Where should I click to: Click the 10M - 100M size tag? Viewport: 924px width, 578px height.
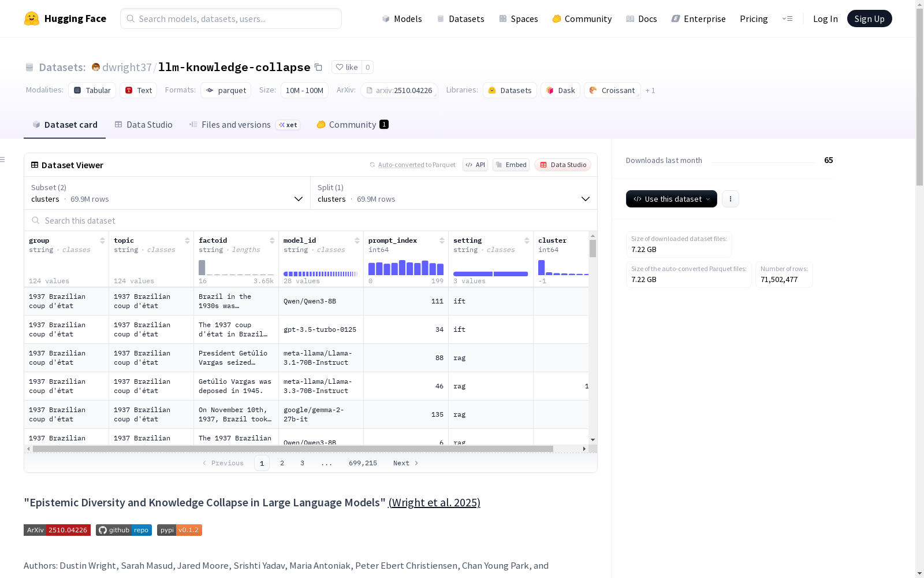tap(304, 90)
